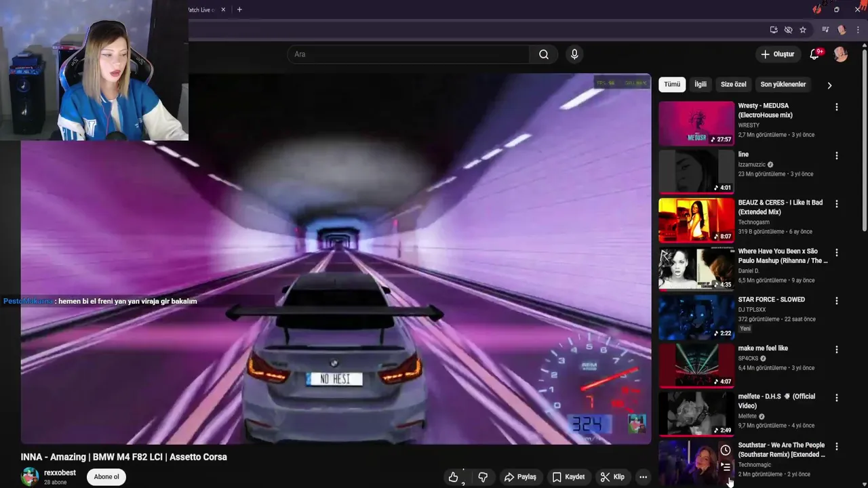Viewport: 868px width, 488px height.
Task: Subscribe with the Abone ol button
Action: tap(106, 477)
